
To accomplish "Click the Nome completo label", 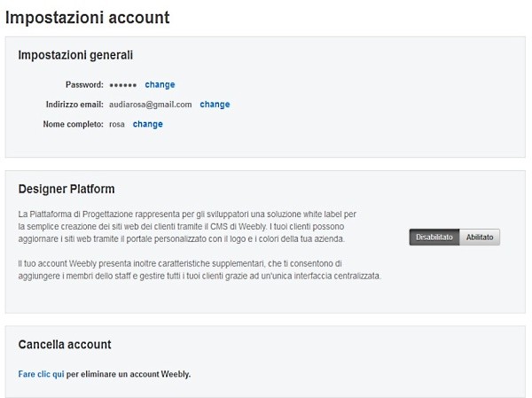I will (x=73, y=124).
